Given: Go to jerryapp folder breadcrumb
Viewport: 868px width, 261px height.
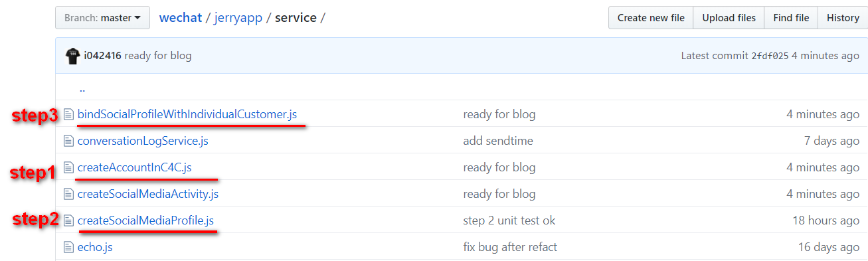Looking at the screenshot, I should [x=238, y=18].
